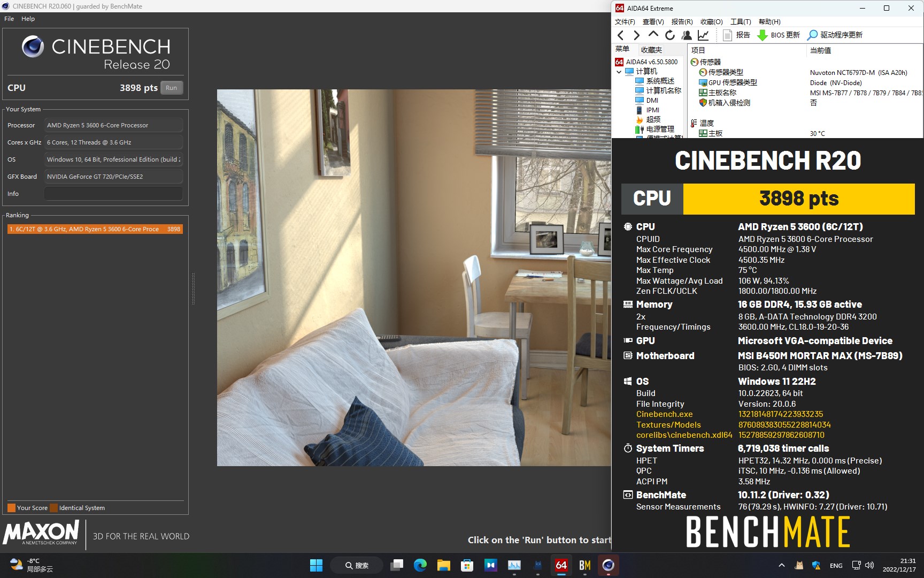Screen dimensions: 924x578
Task: Open the AIDA64 文件(F) menu
Action: point(625,22)
